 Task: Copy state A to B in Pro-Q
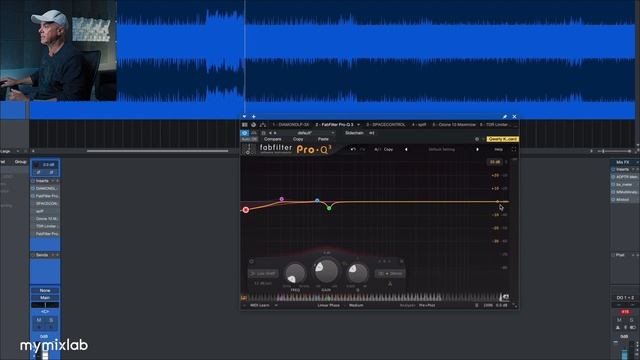click(389, 149)
